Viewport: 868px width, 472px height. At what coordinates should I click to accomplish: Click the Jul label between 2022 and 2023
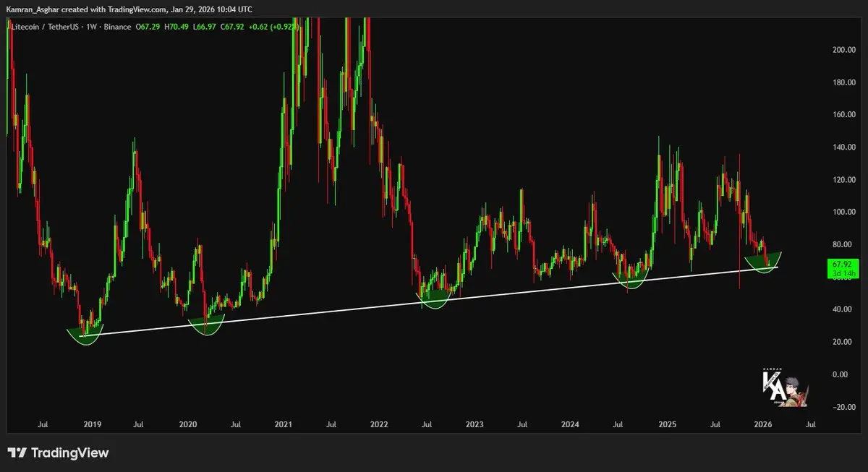(x=426, y=425)
